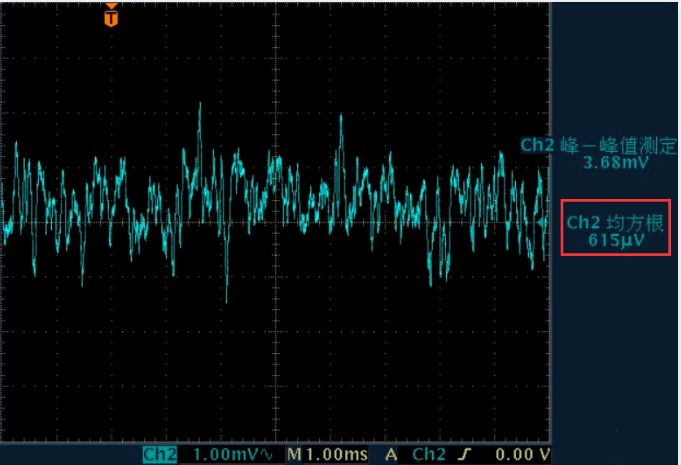This screenshot has width=681, height=465.
Task: Click the trigger level arrow at graticule right edge
Action: click(x=544, y=222)
